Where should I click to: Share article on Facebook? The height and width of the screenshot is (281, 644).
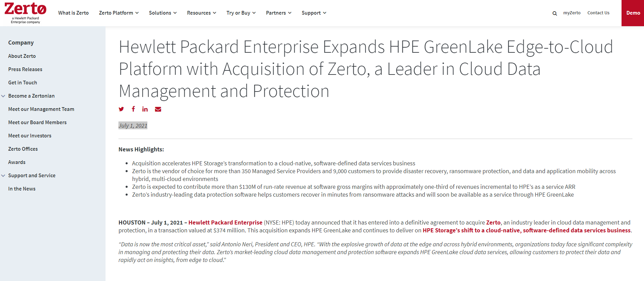(x=133, y=109)
